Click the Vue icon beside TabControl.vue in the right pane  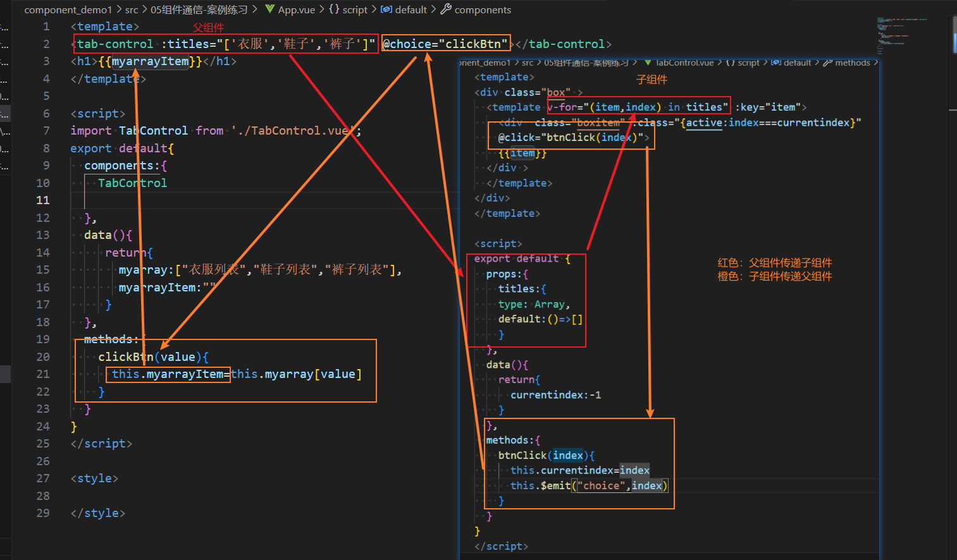coord(648,63)
